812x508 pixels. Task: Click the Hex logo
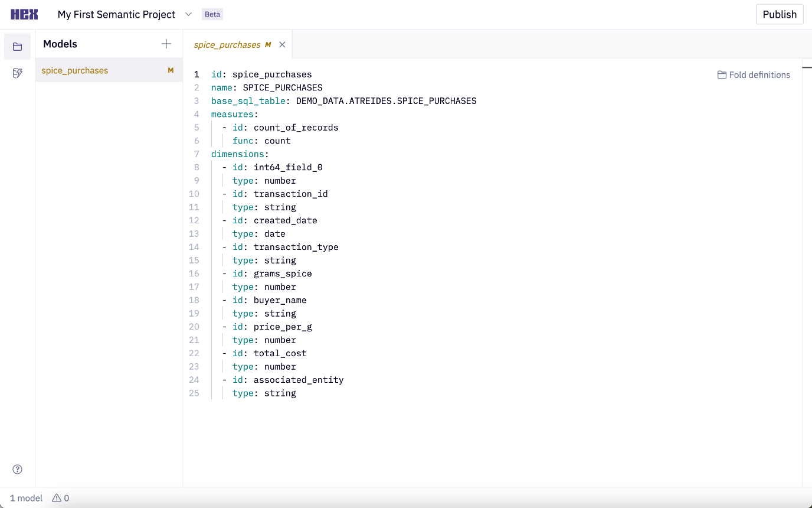point(24,14)
